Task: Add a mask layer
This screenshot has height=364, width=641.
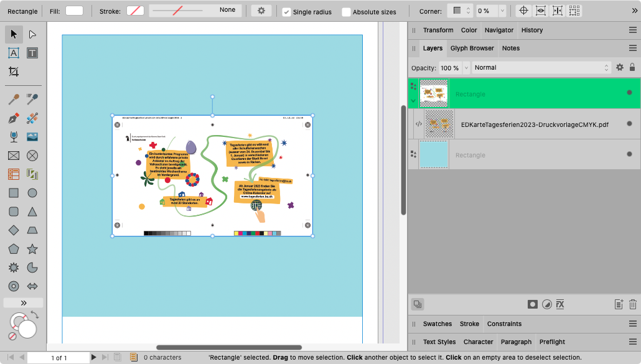Action: pos(532,304)
